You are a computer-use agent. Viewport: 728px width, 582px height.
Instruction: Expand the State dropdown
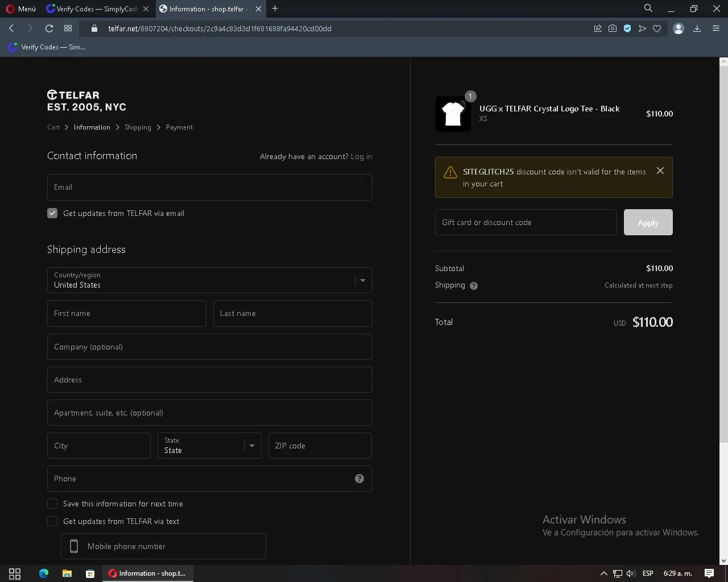209,446
